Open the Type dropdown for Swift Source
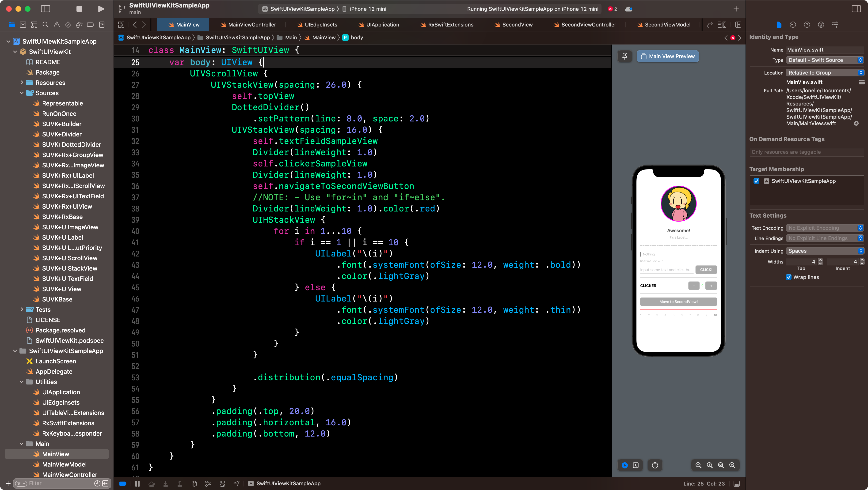This screenshot has height=490, width=868. coord(825,60)
